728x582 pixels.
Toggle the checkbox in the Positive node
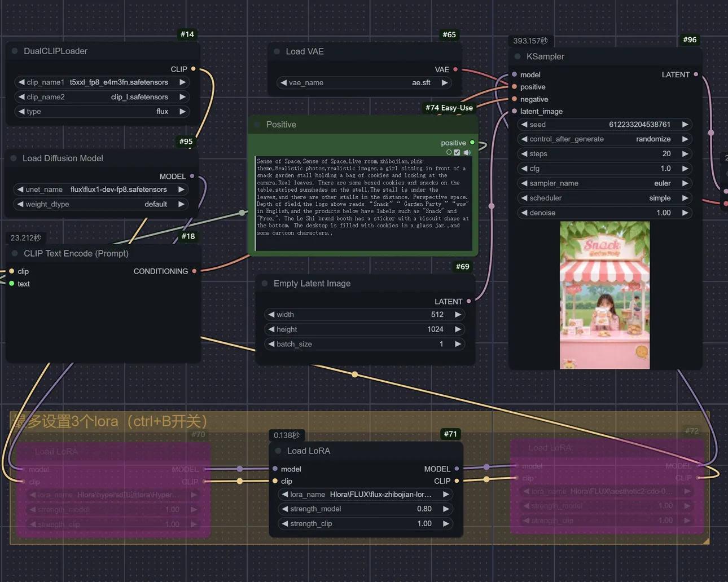[x=457, y=152]
